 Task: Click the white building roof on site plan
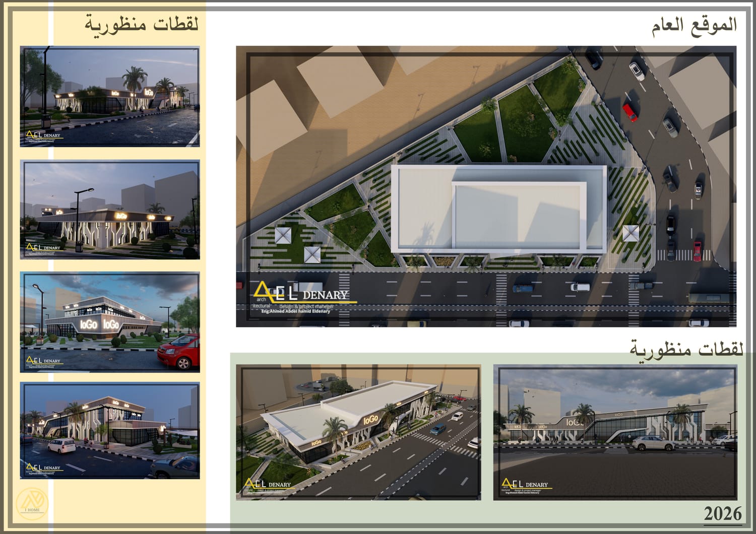[499, 209]
